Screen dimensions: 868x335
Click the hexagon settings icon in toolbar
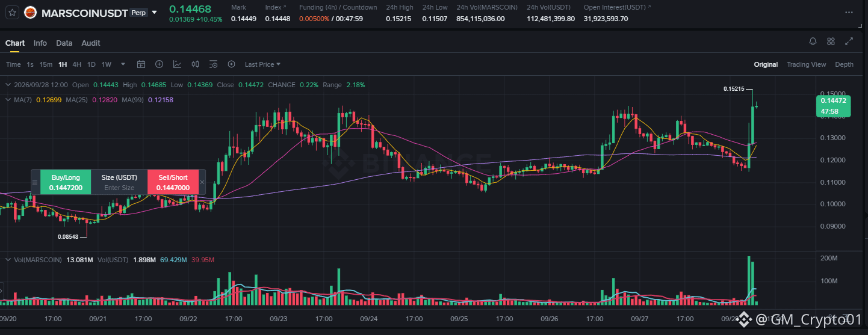pyautogui.click(x=231, y=64)
